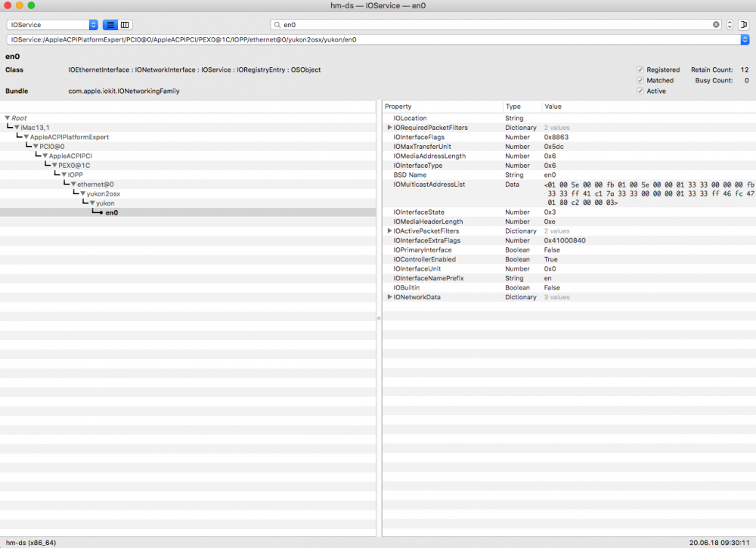Image resolution: width=756 pixels, height=548 pixels.
Task: Select the IOControllerEnabled property row
Action: click(x=569, y=259)
